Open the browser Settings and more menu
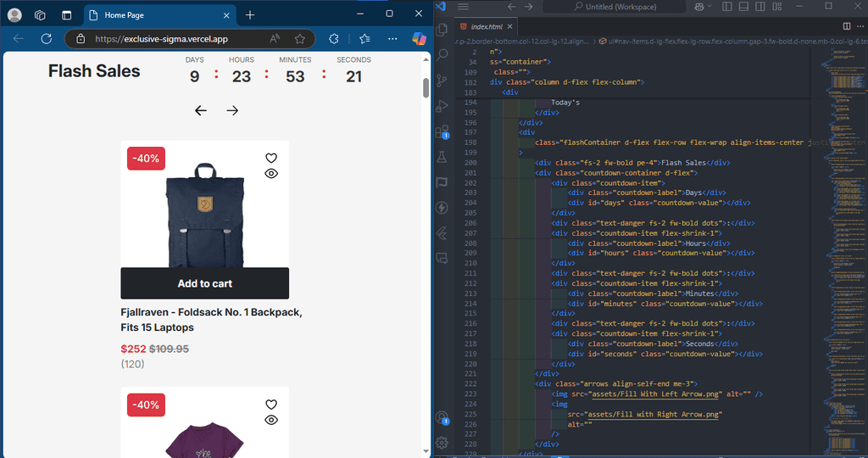Image resolution: width=868 pixels, height=458 pixels. tap(392, 39)
